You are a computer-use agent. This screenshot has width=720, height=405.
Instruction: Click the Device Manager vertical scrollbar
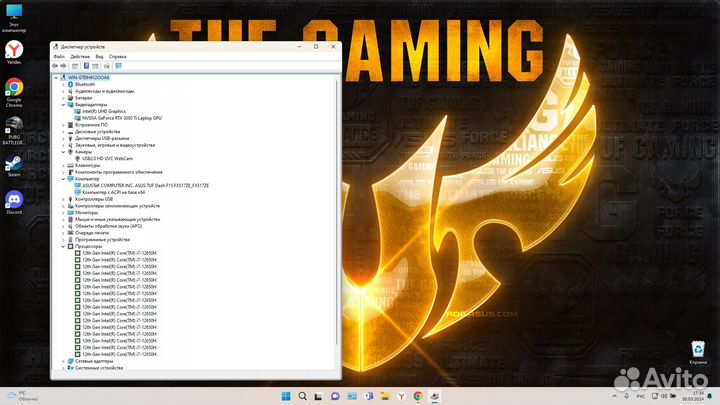[337, 211]
